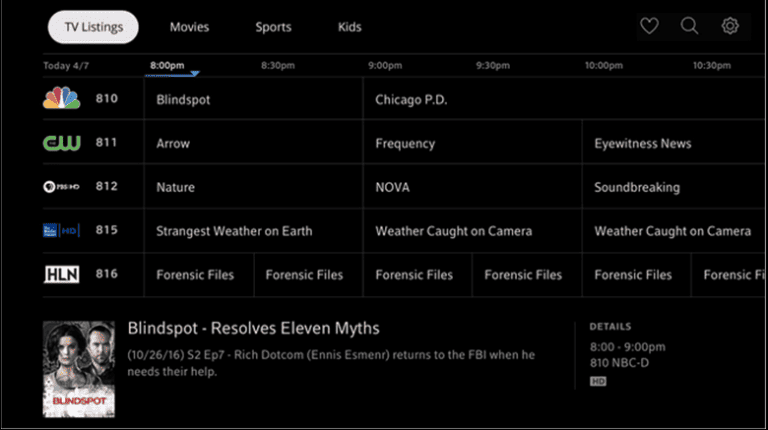Click channel number 815

[x=107, y=230]
